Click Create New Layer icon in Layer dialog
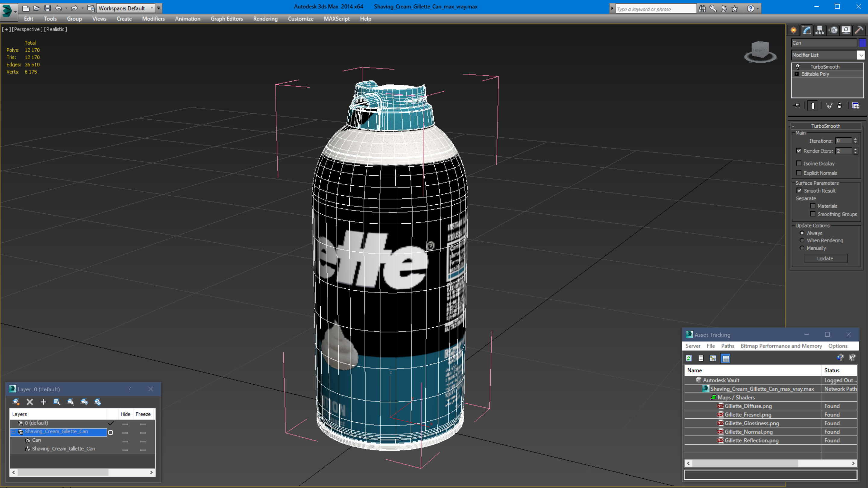868x488 pixels. (16, 402)
